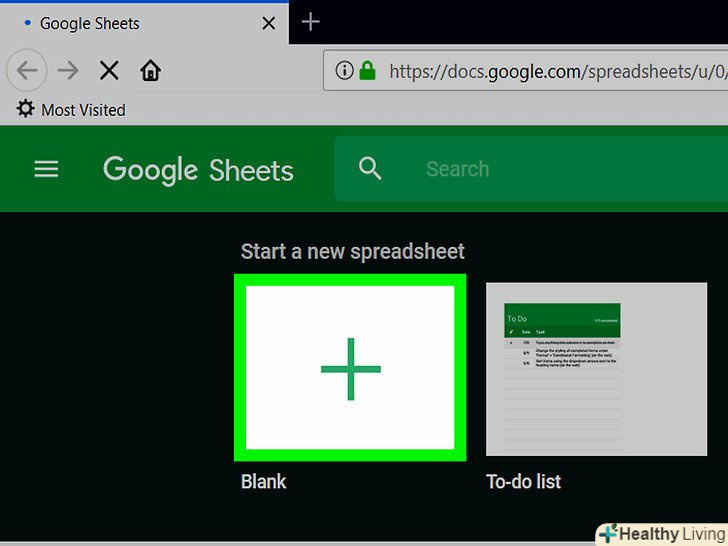Show site information via the info icon
The width and height of the screenshot is (728, 546).
coord(344,71)
